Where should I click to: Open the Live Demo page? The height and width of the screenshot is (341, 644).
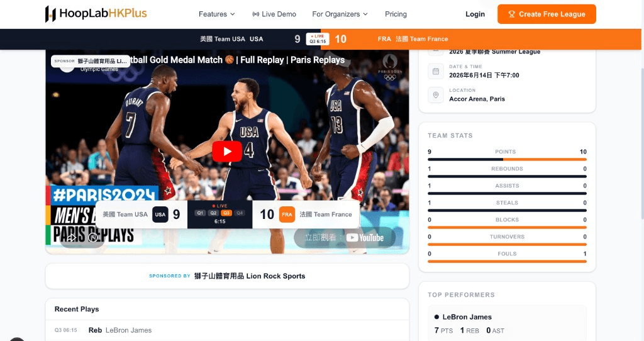point(274,14)
